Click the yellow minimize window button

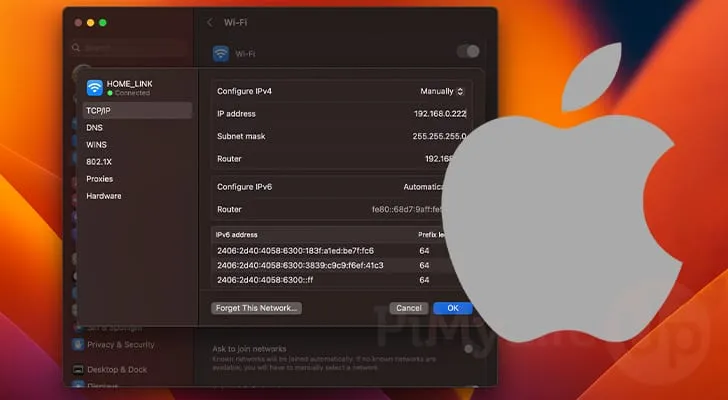click(89, 22)
